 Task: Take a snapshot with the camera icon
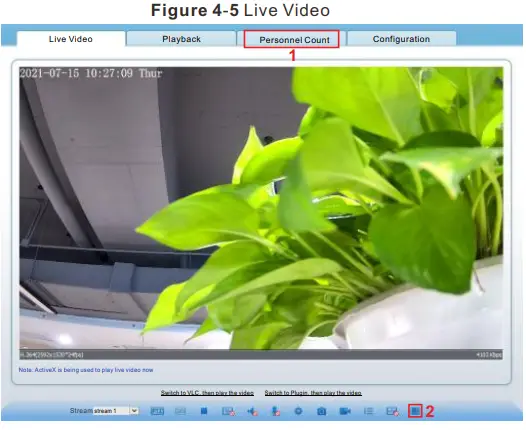(321, 411)
